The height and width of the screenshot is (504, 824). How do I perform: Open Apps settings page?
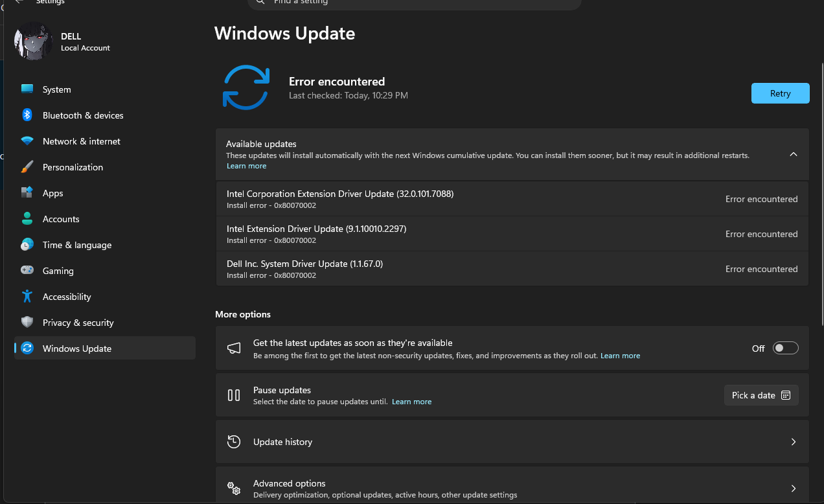(x=105, y=193)
